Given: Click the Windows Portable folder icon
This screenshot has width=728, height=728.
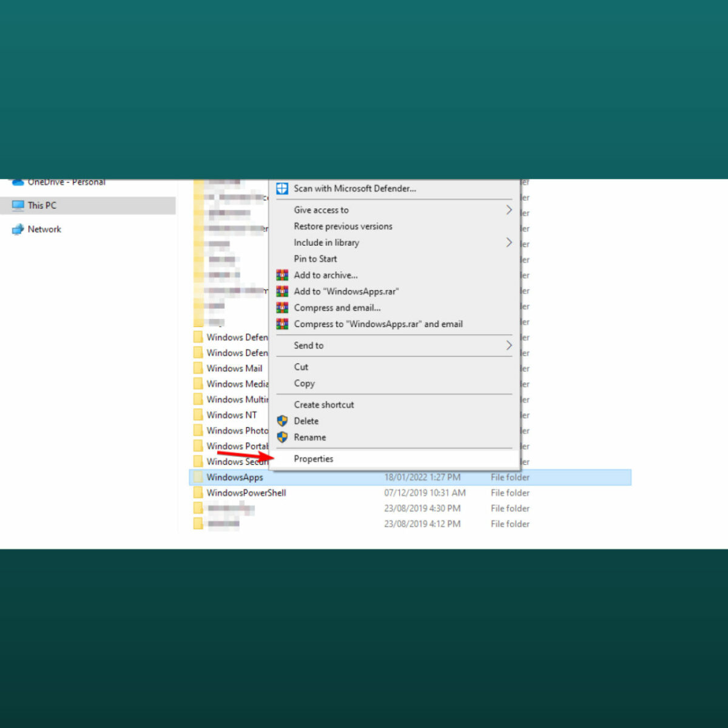Looking at the screenshot, I should 198,447.
